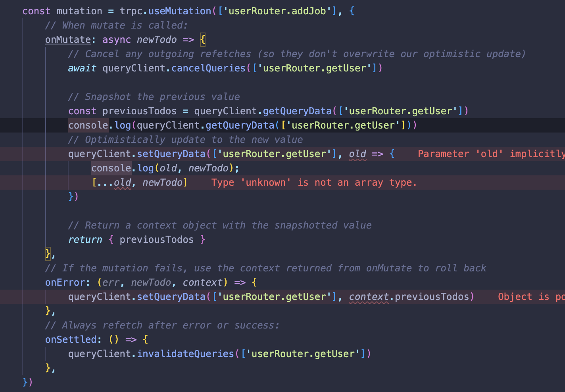Click 'previousTodos' inside the return statement
565x392 pixels.
tap(156, 239)
